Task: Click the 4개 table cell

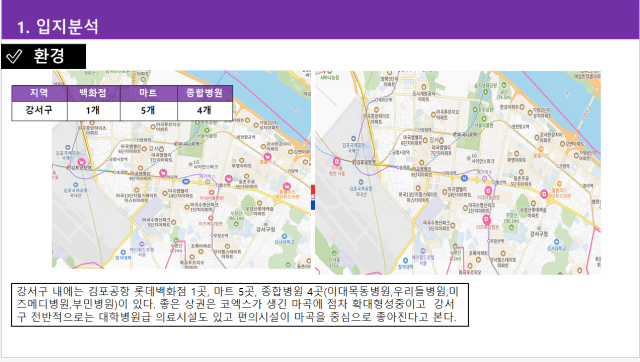Action: (205, 111)
